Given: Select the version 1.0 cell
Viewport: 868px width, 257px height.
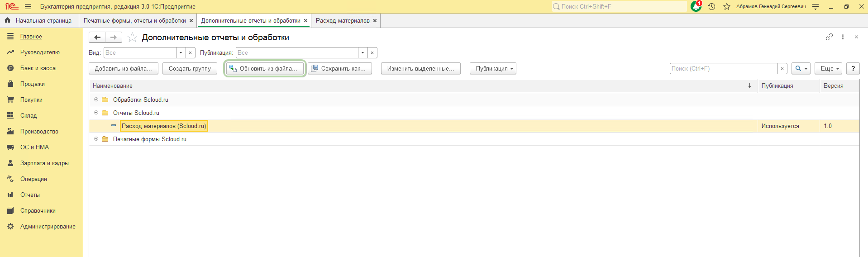Looking at the screenshot, I should [839, 126].
